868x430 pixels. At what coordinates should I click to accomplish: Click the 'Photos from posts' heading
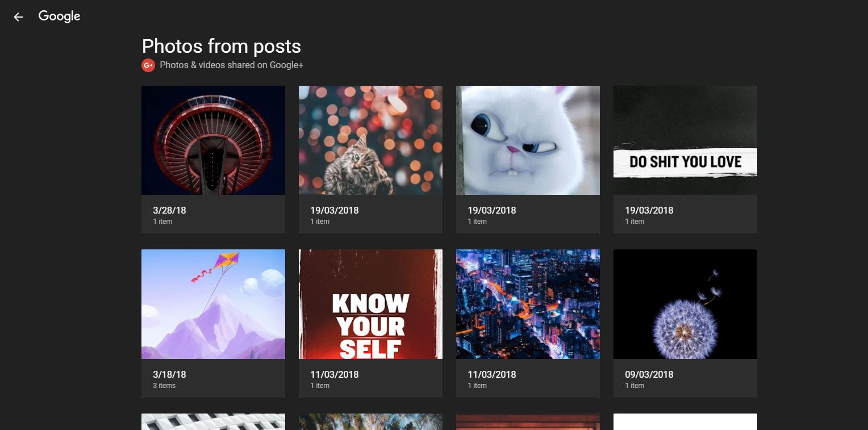pyautogui.click(x=221, y=46)
